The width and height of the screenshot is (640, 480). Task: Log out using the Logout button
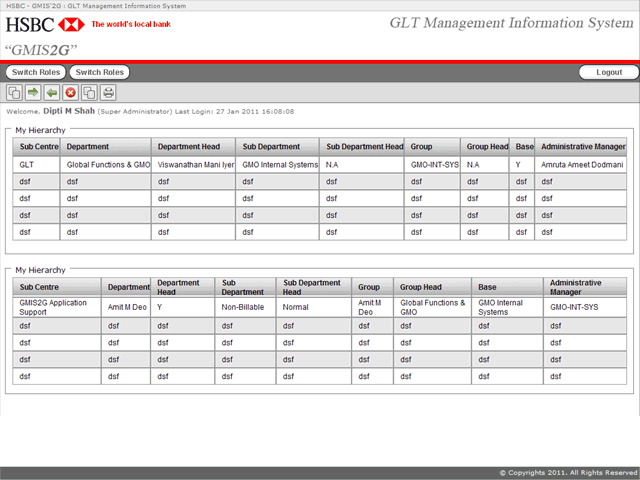click(608, 72)
